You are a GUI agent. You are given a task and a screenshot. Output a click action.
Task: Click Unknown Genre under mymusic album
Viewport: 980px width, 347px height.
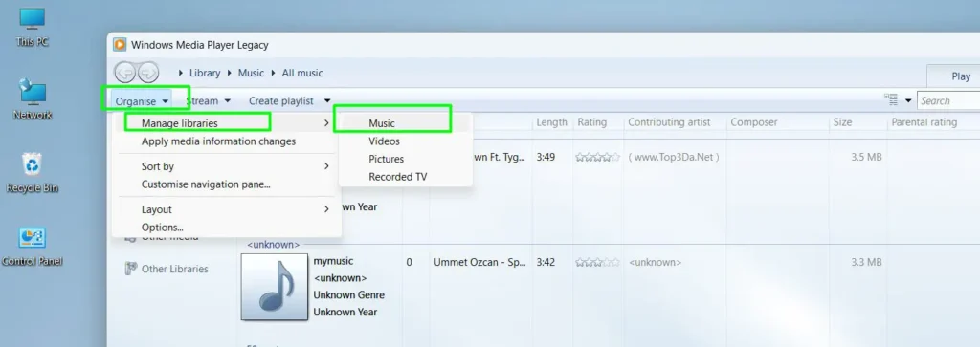pos(348,294)
